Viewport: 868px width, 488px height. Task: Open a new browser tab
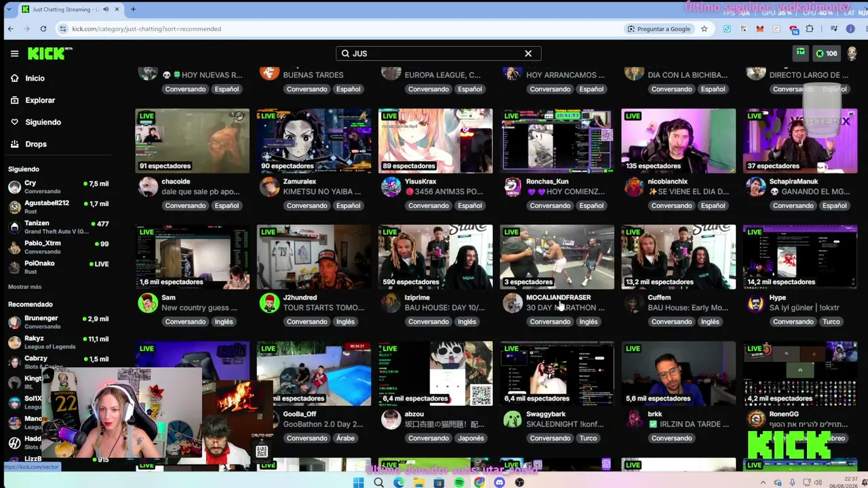point(133,9)
